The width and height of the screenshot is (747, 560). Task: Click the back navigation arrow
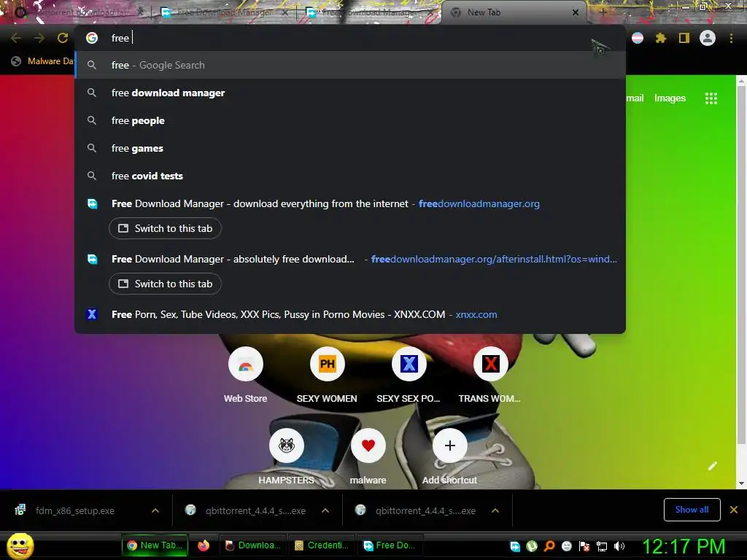16,38
